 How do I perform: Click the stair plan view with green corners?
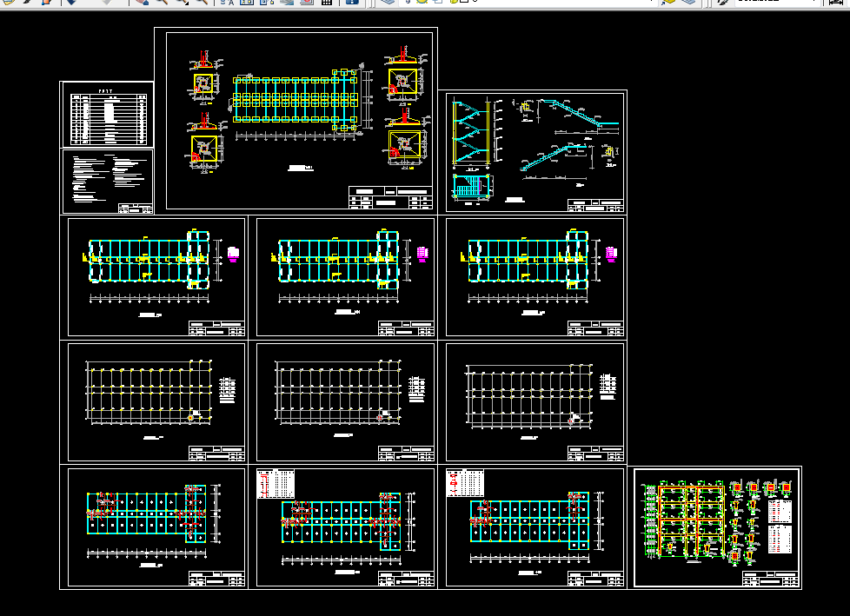[x=472, y=188]
